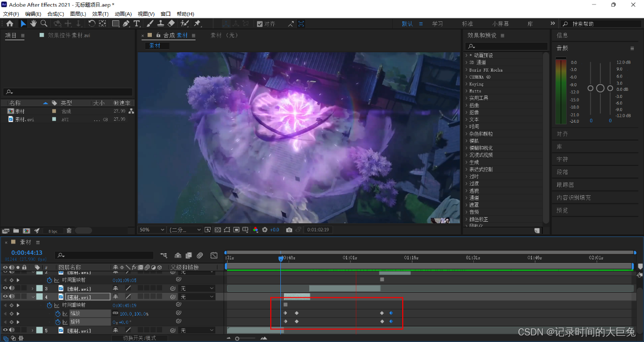Expand the 颜色校正 effects category
Screen dimensions: 644x342
[466, 219]
